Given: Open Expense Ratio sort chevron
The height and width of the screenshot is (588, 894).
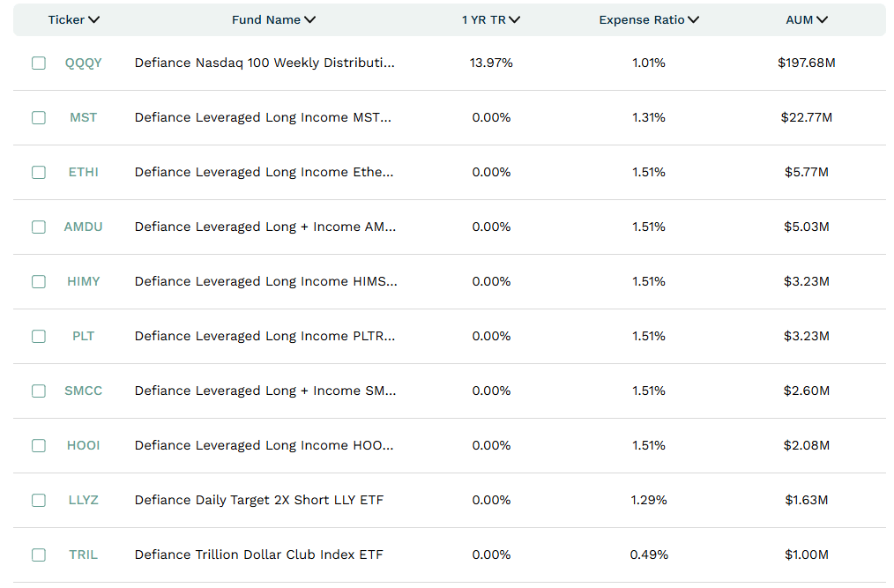Looking at the screenshot, I should [x=693, y=20].
